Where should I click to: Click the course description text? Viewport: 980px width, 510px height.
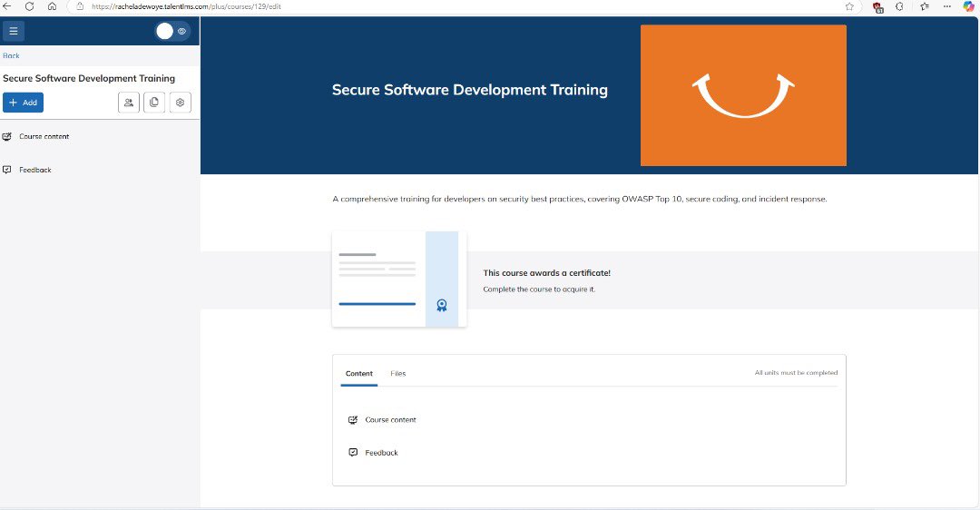(x=579, y=199)
